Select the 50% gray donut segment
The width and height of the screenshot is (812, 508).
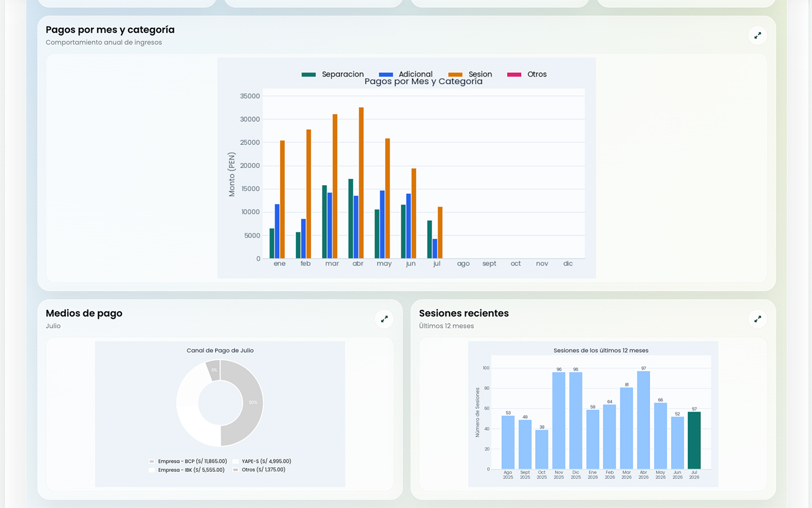click(x=251, y=403)
